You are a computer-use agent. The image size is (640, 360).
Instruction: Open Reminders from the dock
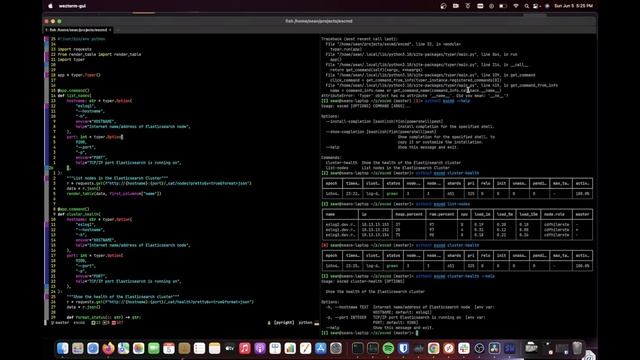(x=199, y=348)
